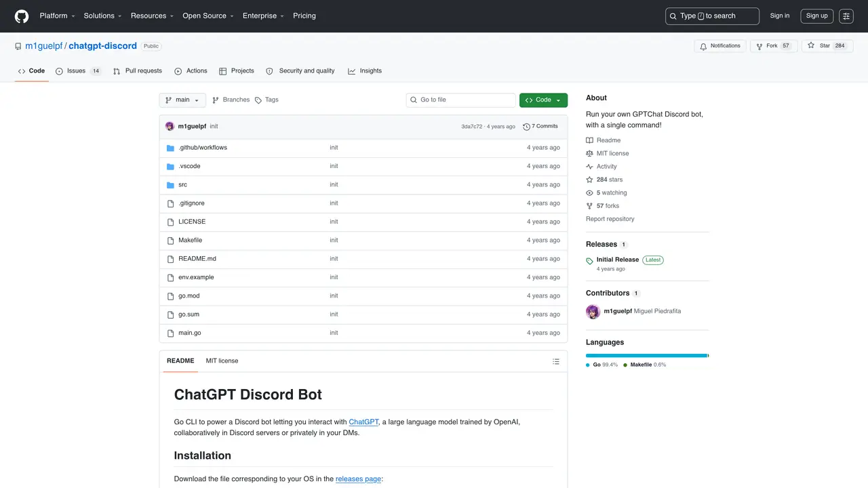Open the Initial Release link
This screenshot has height=488, width=868.
(618, 260)
